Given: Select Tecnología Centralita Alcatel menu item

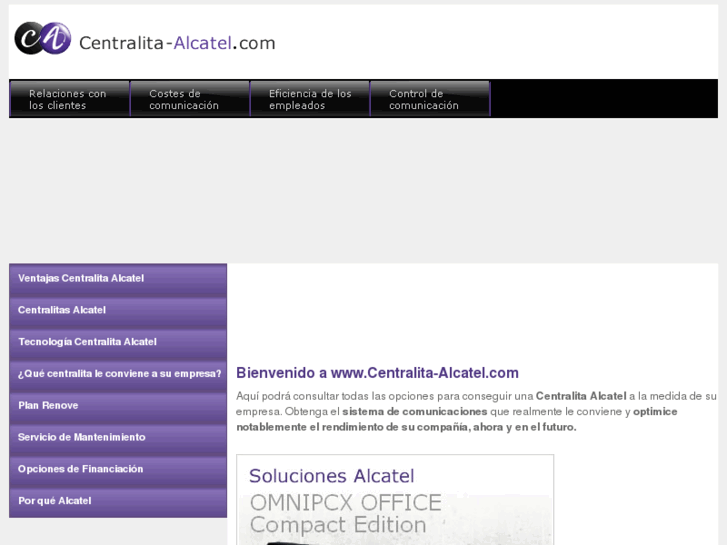Looking at the screenshot, I should click(118, 343).
